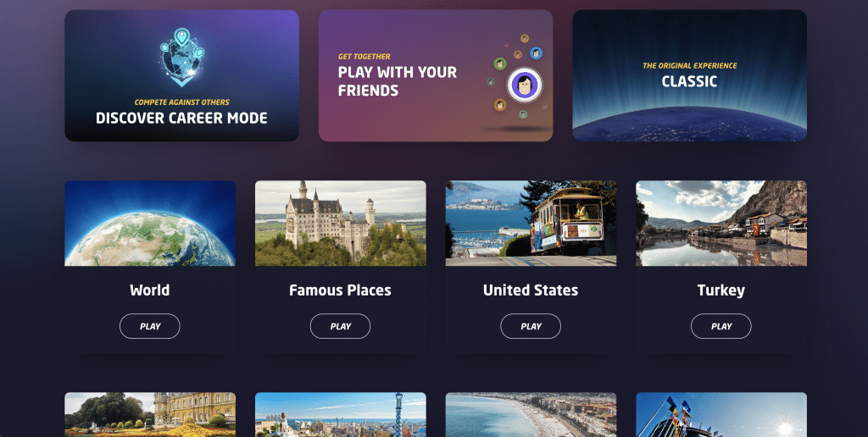Play the Famous Places map

point(341,326)
